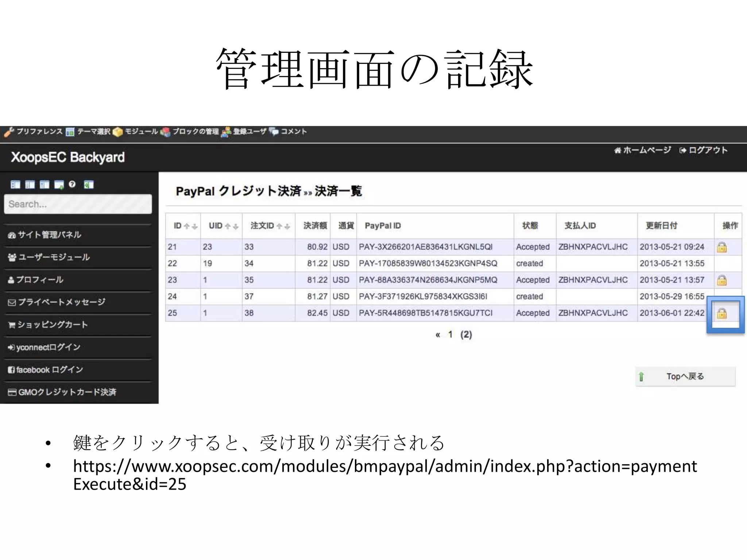Viewport: 747px width, 560px height.
Task: Click the window icon with green plus badge
Action: point(59,185)
